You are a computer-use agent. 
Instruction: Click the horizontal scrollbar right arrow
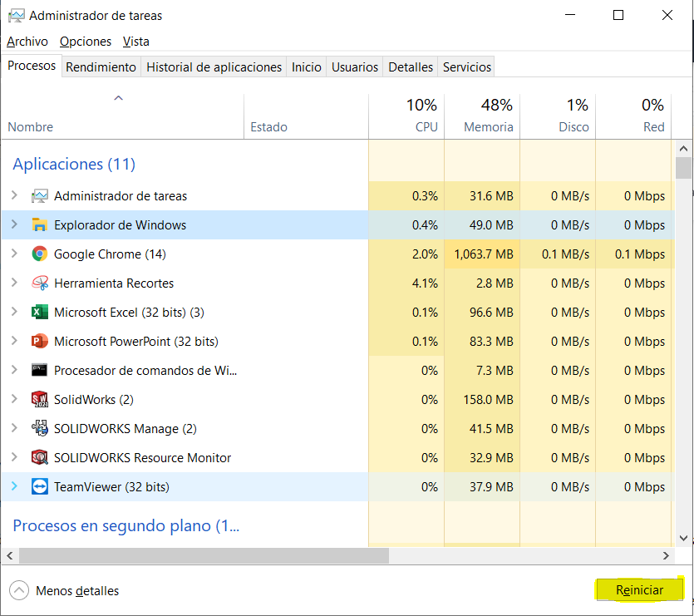(666, 555)
